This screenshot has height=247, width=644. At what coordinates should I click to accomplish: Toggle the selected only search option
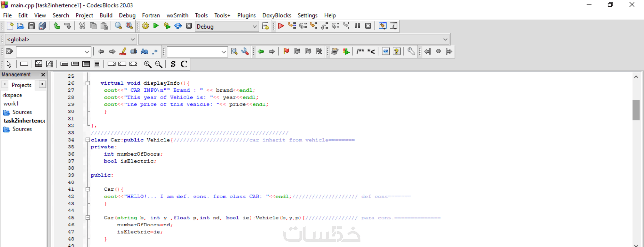(x=134, y=51)
